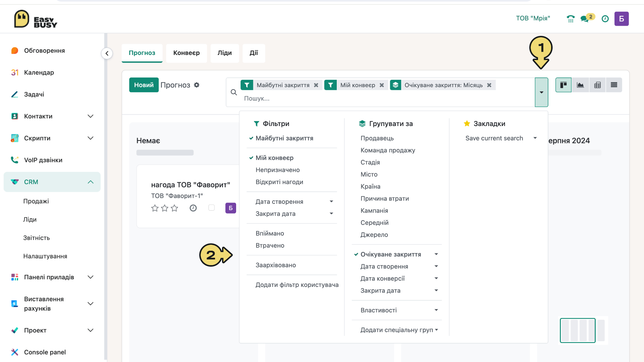The width and height of the screenshot is (644, 362).
Task: Click the Новий button
Action: coord(144,85)
